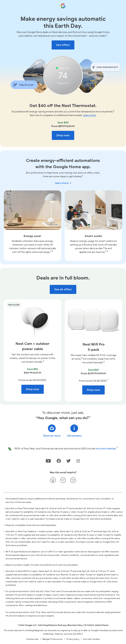Open the Instagram social icon
This screenshot has width=126, height=644.
pos(78,461)
